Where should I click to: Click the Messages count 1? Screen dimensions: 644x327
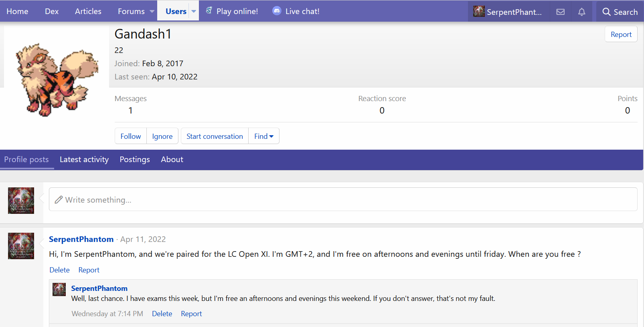click(x=130, y=110)
